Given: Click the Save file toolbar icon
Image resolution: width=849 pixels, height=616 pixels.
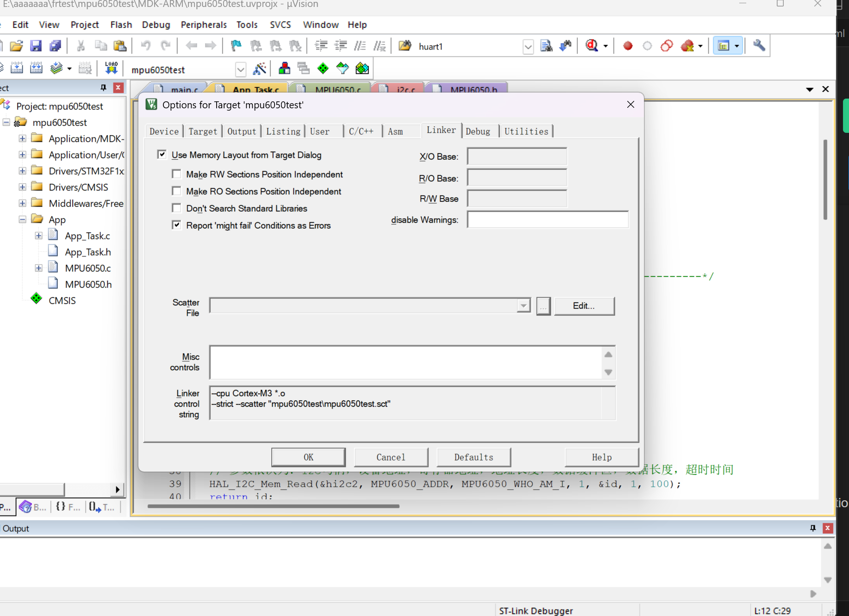Looking at the screenshot, I should point(36,46).
